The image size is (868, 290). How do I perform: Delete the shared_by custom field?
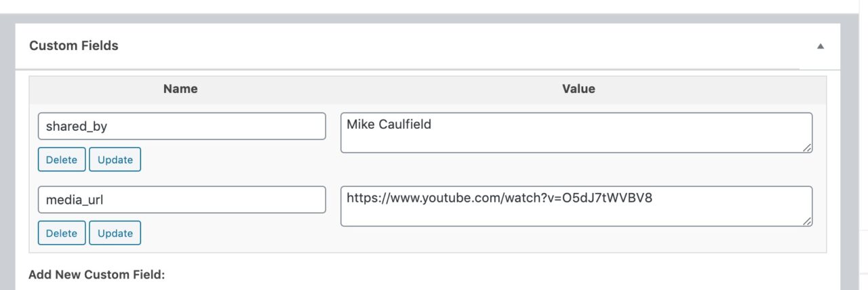(x=62, y=160)
